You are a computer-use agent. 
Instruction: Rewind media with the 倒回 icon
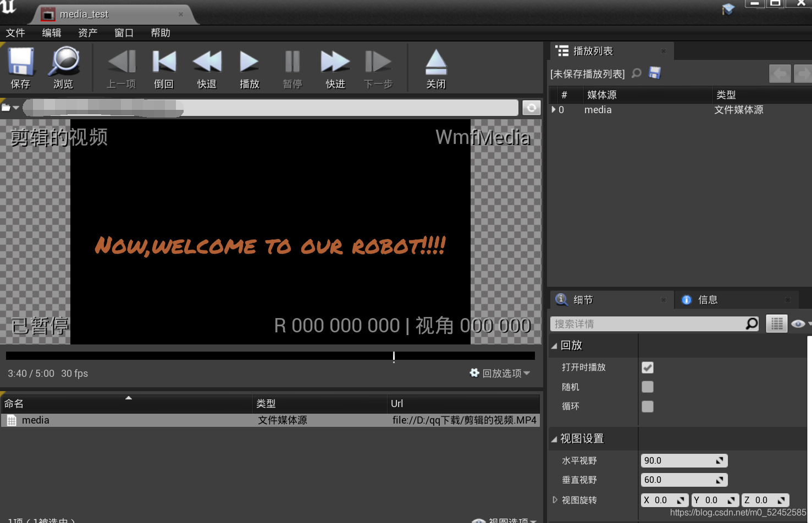click(164, 62)
